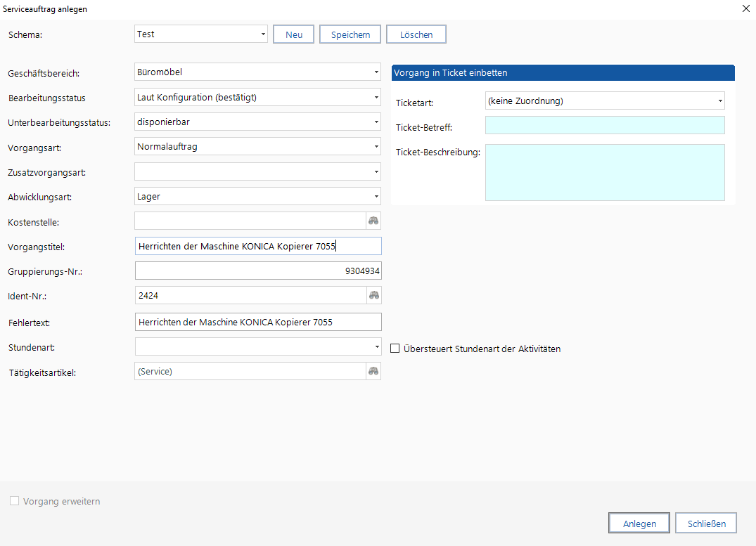Expand the Geschäftsbereich dropdown
Screen dimensions: 756x546
click(x=376, y=72)
